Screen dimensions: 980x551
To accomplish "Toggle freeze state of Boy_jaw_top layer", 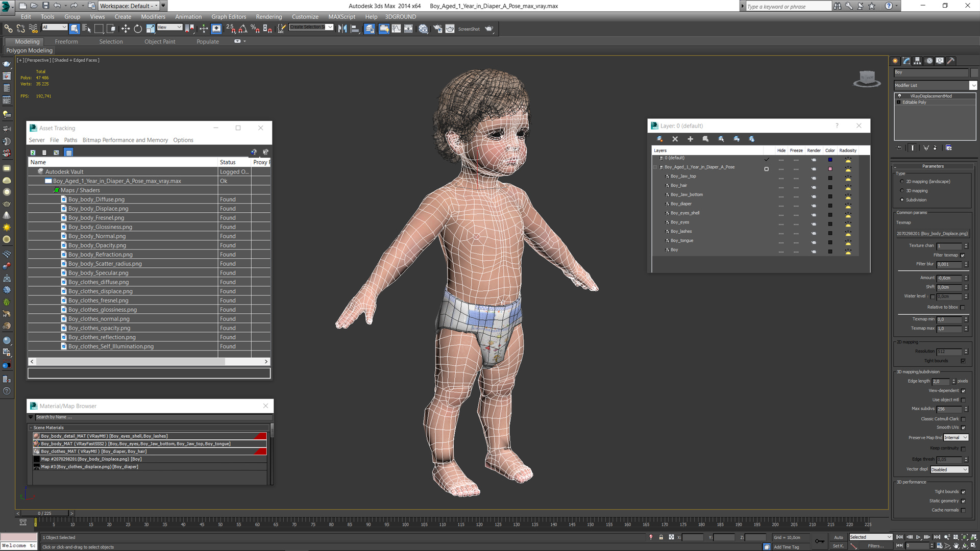I will pyautogui.click(x=796, y=176).
